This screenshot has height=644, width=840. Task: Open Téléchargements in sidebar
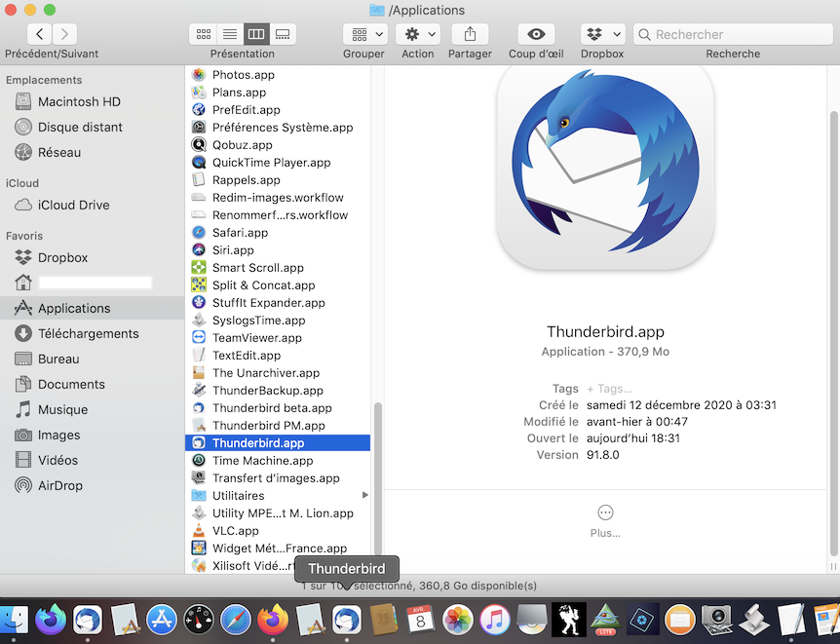[x=93, y=333]
